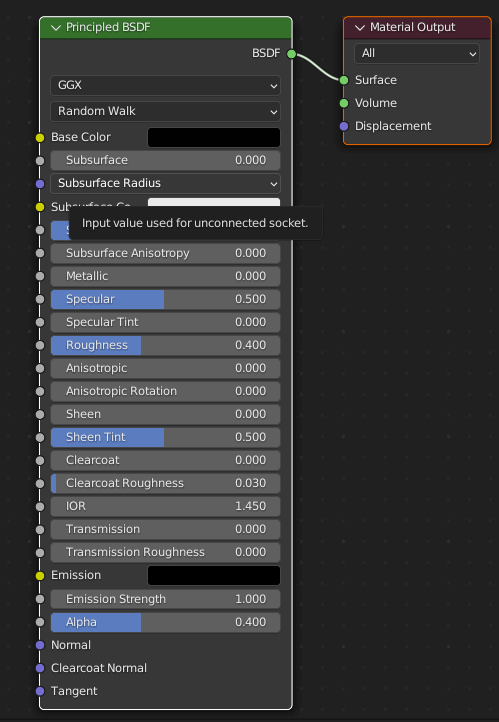Image resolution: width=499 pixels, height=722 pixels.
Task: Expand the Subsurface Radius dropdown
Action: coord(165,183)
